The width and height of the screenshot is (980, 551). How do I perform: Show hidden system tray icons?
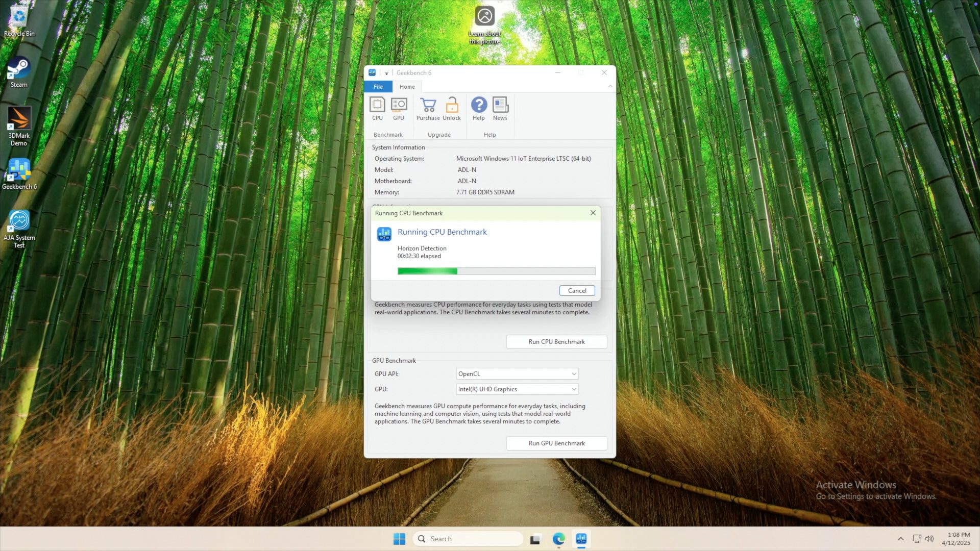coord(901,539)
